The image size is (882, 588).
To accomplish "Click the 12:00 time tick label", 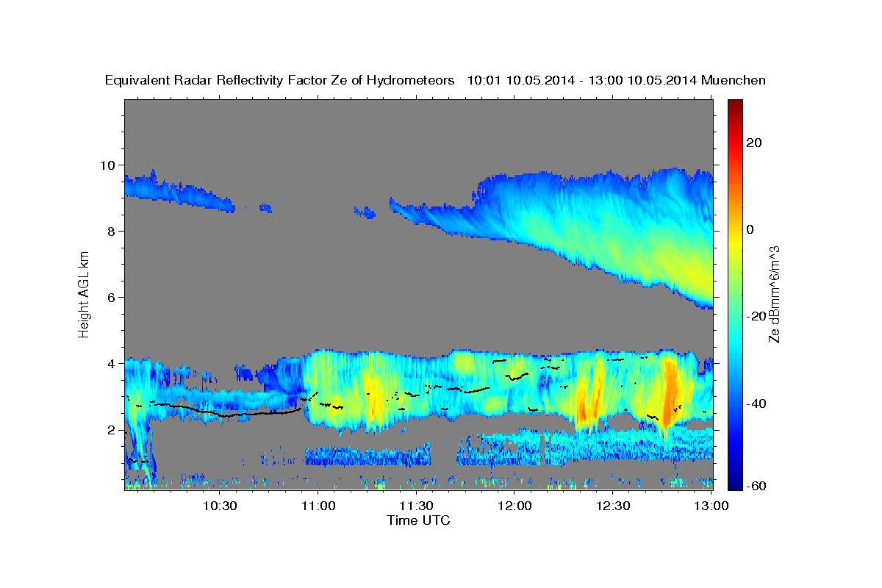I will [514, 506].
